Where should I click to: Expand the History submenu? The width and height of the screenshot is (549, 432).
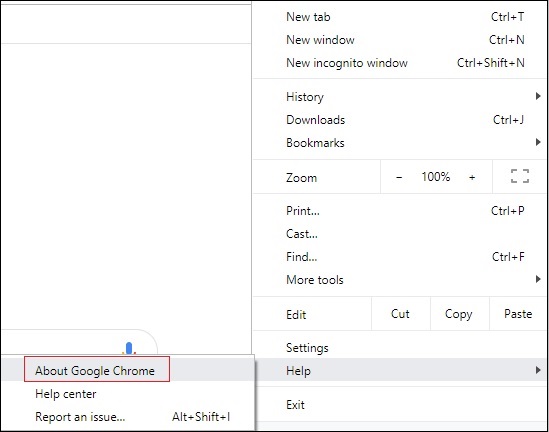tap(399, 97)
